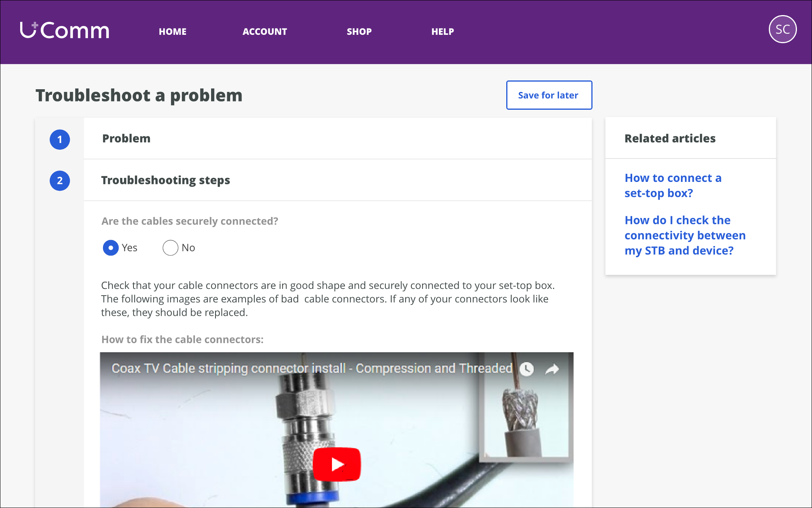The width and height of the screenshot is (812, 508).
Task: Click the step 1 number circle
Action: click(60, 139)
